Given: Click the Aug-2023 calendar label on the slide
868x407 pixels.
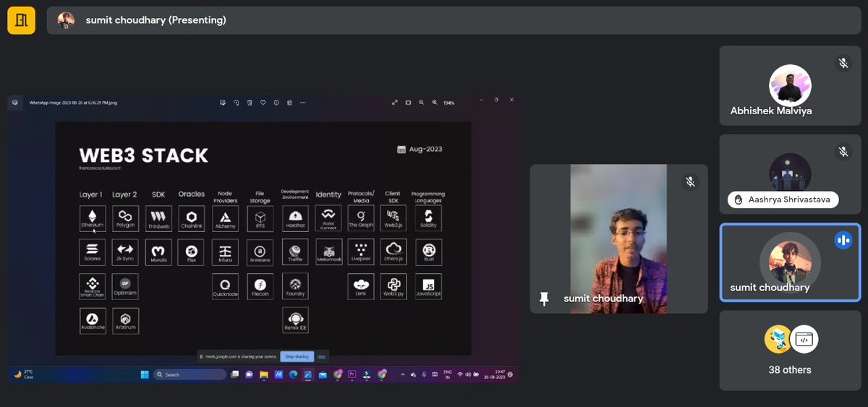Looking at the screenshot, I should click(420, 150).
